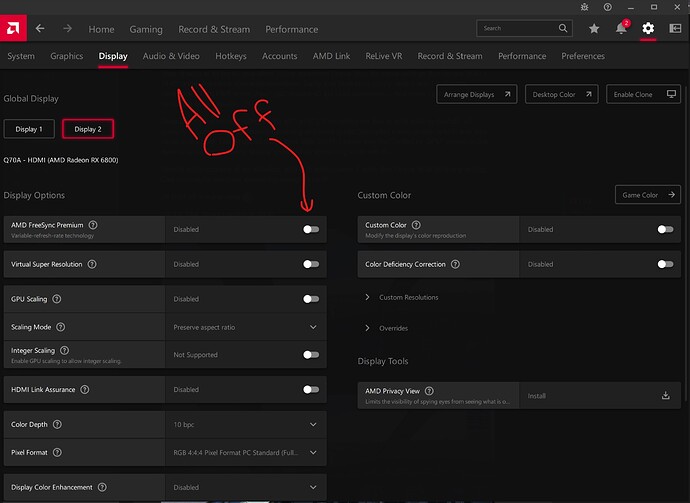Open the Color Depth dropdown
Screen dimensions: 690x503
click(313, 424)
